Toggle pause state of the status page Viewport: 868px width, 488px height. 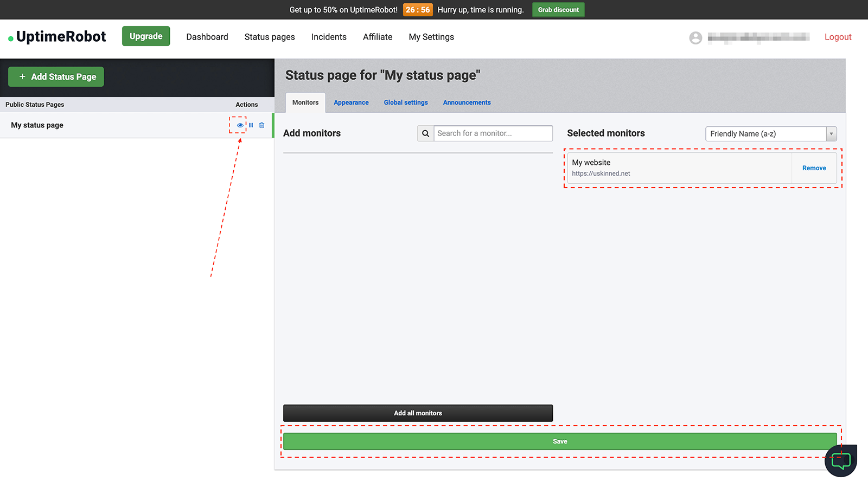click(251, 125)
